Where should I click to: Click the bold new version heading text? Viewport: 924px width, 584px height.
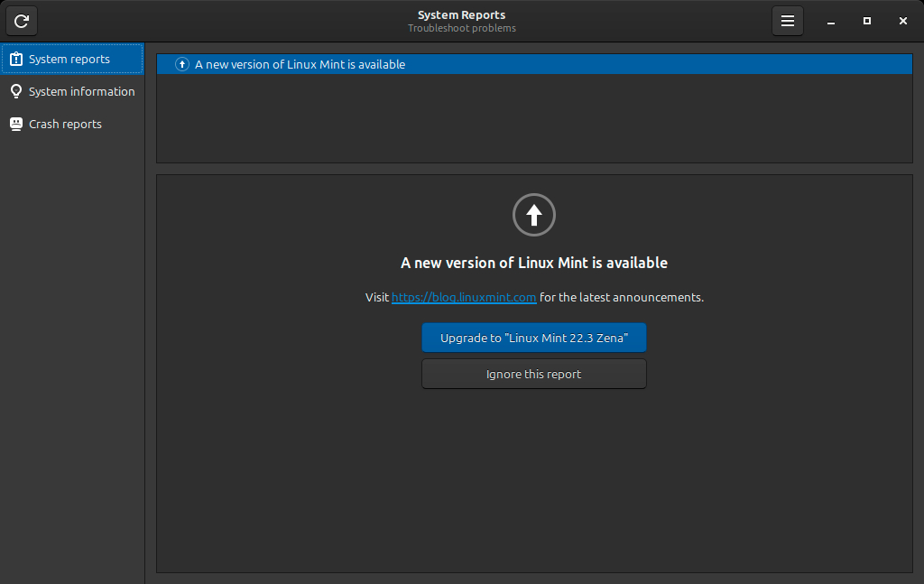[533, 264]
